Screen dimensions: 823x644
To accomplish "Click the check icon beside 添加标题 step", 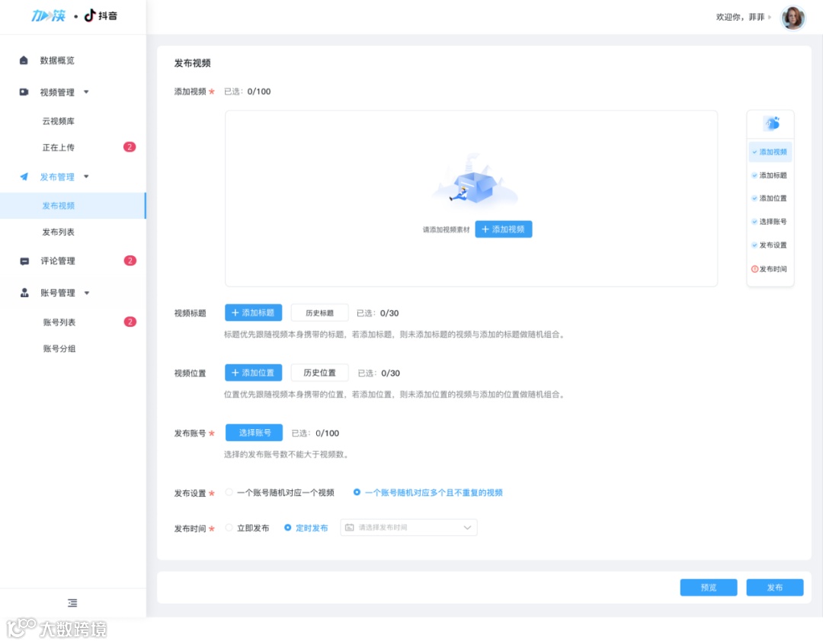I will pyautogui.click(x=754, y=175).
